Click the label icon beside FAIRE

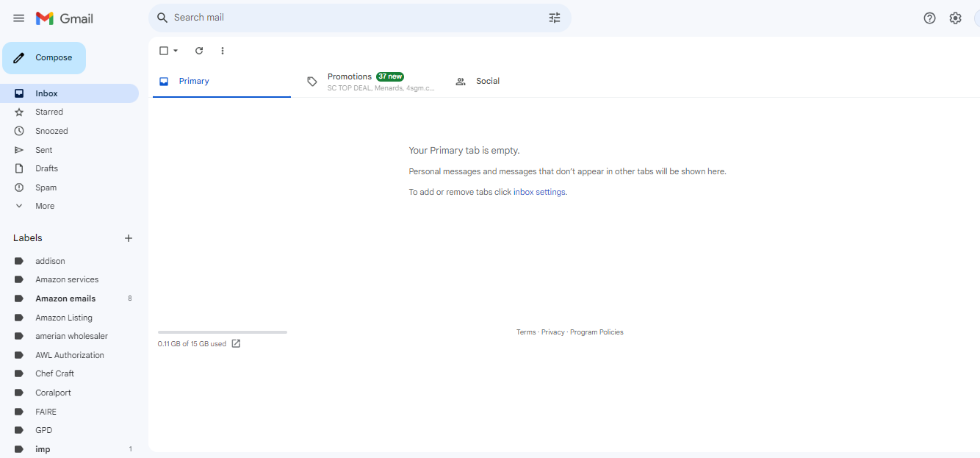coord(19,412)
